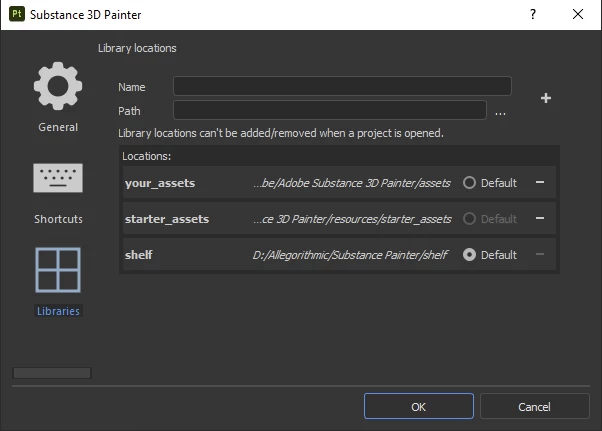The image size is (602, 431).
Task: Click the Locations: label
Action: point(147,156)
